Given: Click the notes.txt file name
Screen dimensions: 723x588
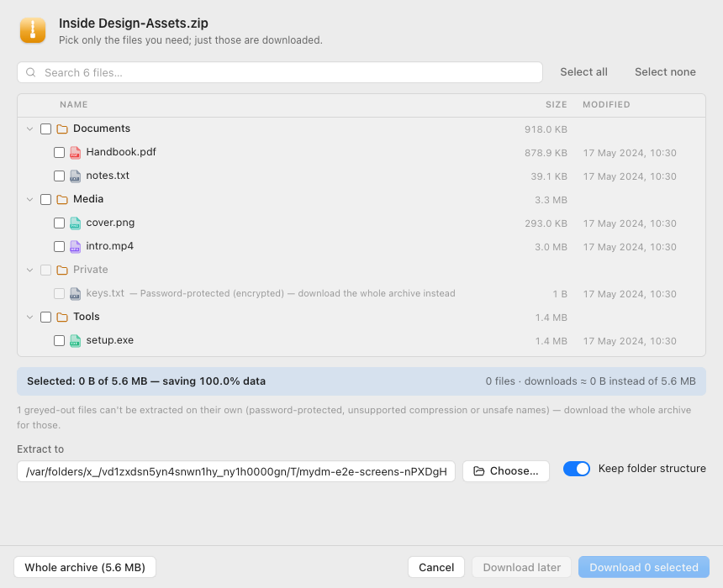Looking at the screenshot, I should [108, 176].
